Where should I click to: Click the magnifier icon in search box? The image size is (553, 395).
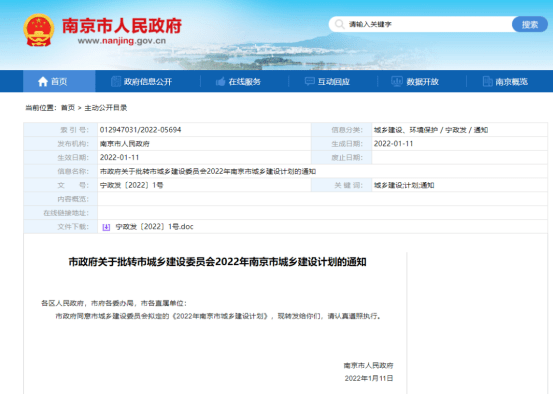pyautogui.click(x=339, y=24)
